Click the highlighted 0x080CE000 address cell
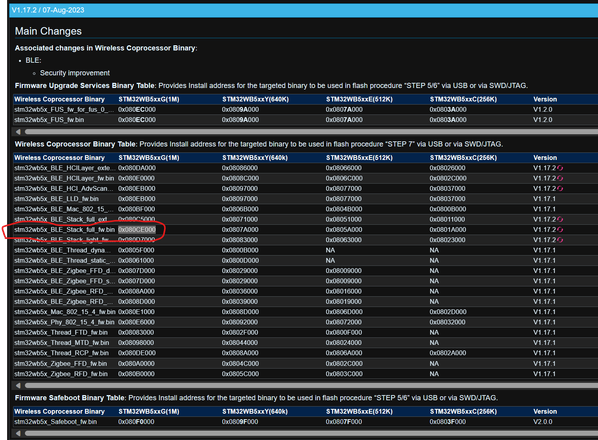This screenshot has width=598, height=440. (x=137, y=230)
